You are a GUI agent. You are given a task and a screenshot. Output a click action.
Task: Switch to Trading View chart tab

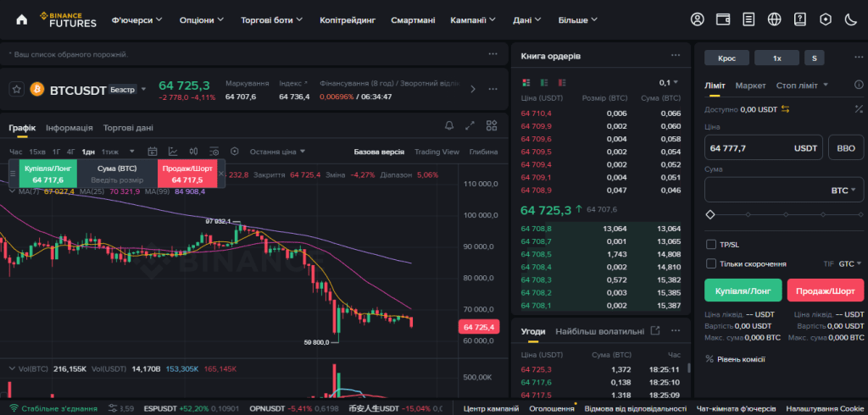coord(437,152)
